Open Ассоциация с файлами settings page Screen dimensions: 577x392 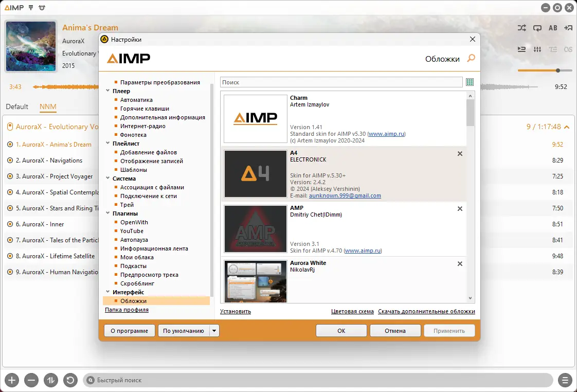[x=152, y=187]
